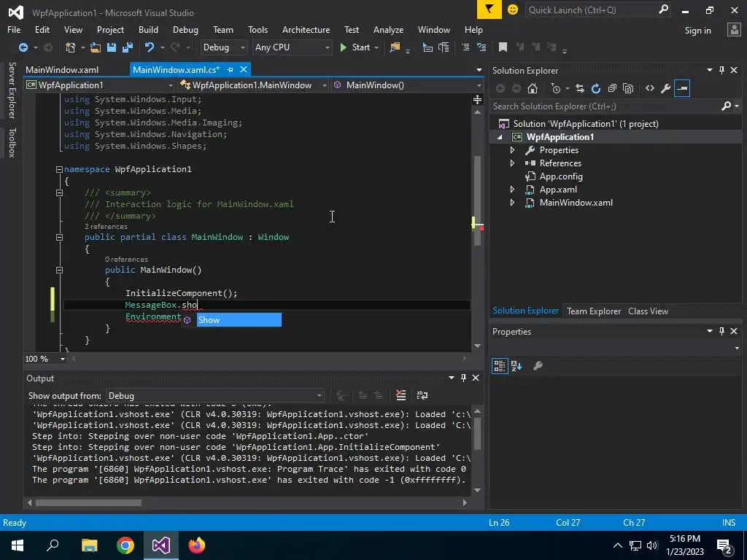Click the Split editor window handle
This screenshot has height=560, width=747.
pos(477,99)
